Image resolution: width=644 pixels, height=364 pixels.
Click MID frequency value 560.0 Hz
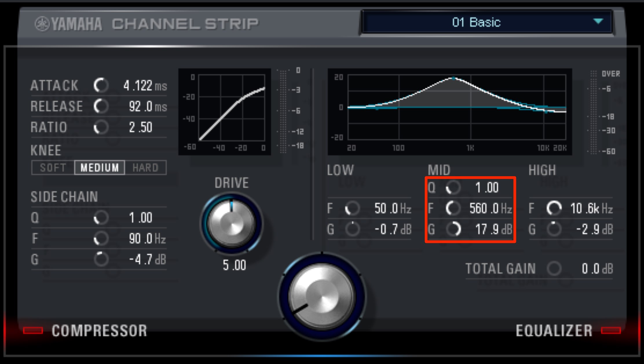coord(491,208)
